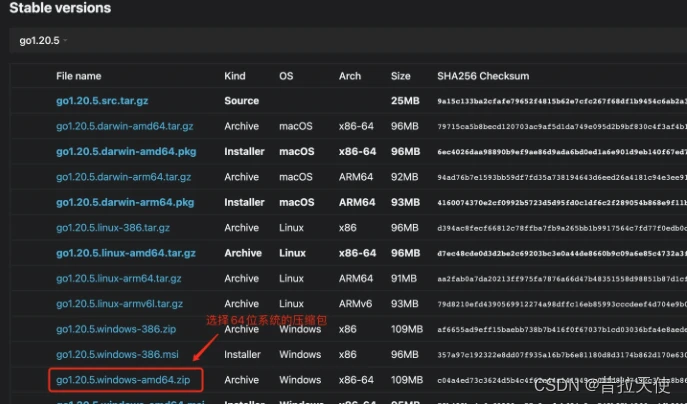The image size is (687, 404).
Task: Select checksum starting with 6ec4026d
Action: coord(562,152)
